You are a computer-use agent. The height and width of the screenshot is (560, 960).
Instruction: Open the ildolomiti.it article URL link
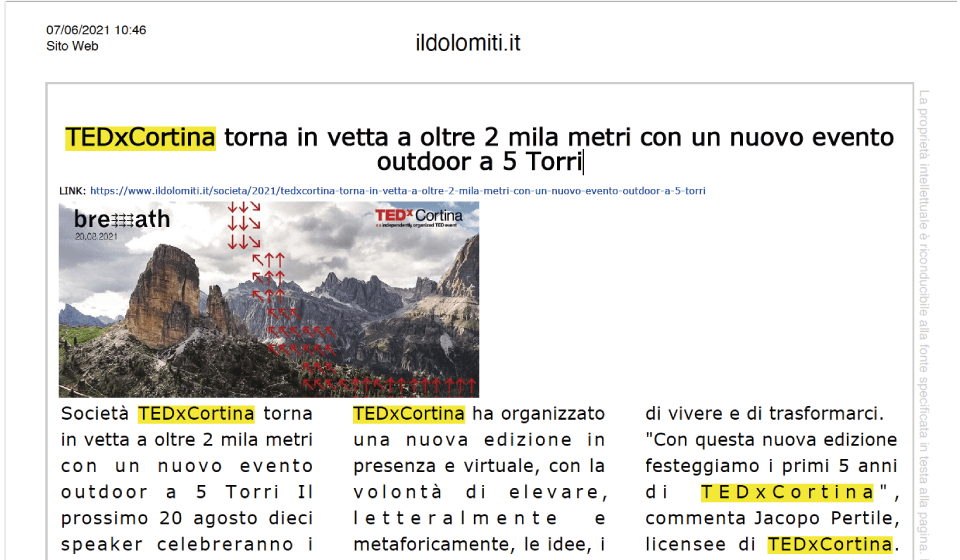[397, 190]
